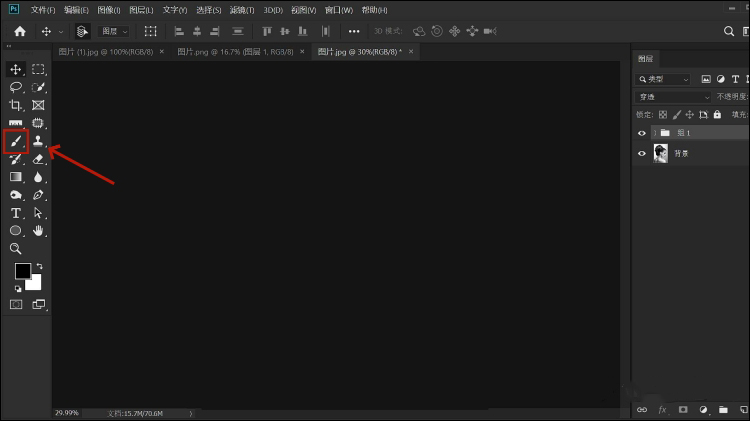Select the Rectangular Marquee tool

click(x=38, y=69)
